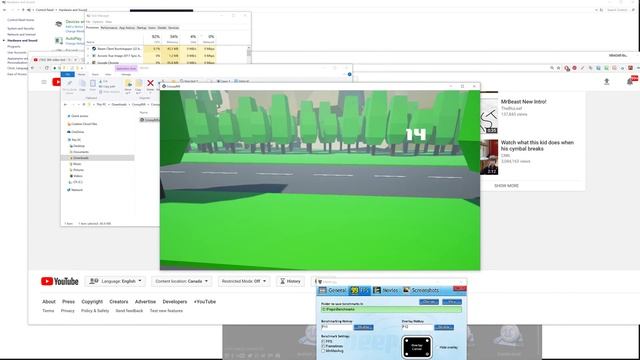Screen dimensions: 640x360
Task: Click the YouTube footer logo
Action: tap(60, 281)
